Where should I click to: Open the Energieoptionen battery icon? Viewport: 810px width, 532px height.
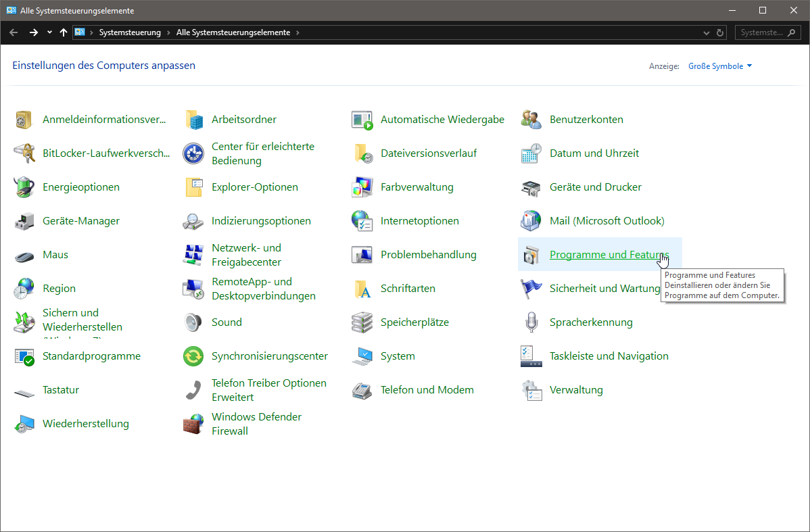tap(24, 187)
